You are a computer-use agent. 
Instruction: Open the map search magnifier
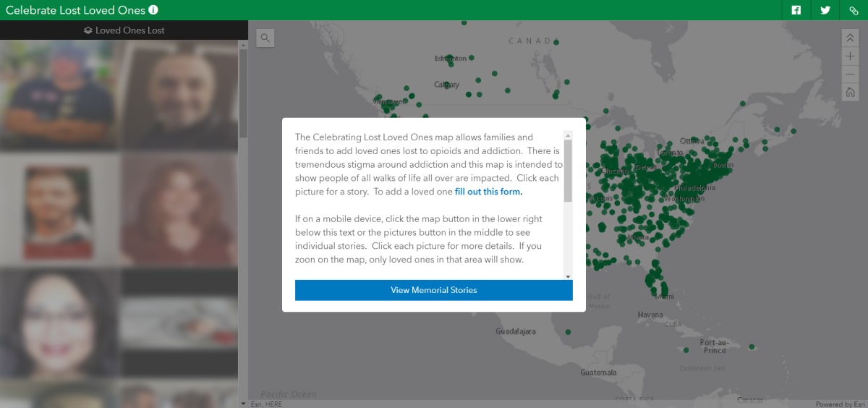[x=265, y=38]
